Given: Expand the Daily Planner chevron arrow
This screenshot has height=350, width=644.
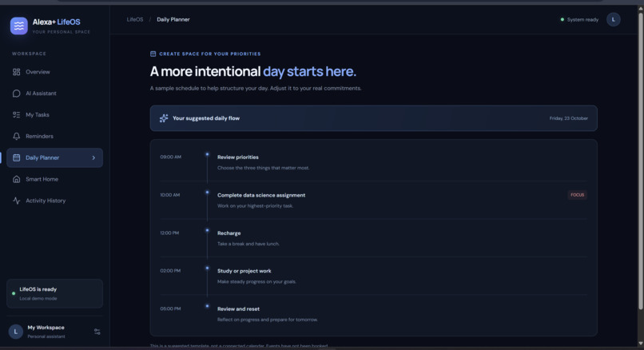Looking at the screenshot, I should tap(93, 157).
